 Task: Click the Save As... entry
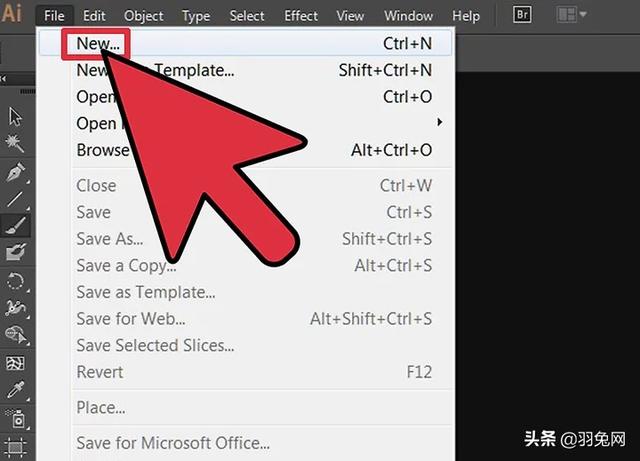[246, 239]
